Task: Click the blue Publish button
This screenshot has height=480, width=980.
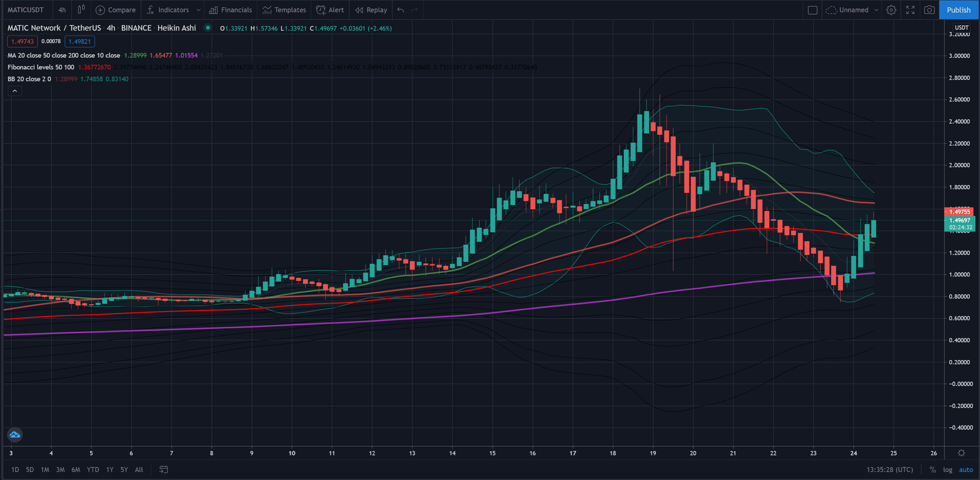Action: tap(959, 10)
